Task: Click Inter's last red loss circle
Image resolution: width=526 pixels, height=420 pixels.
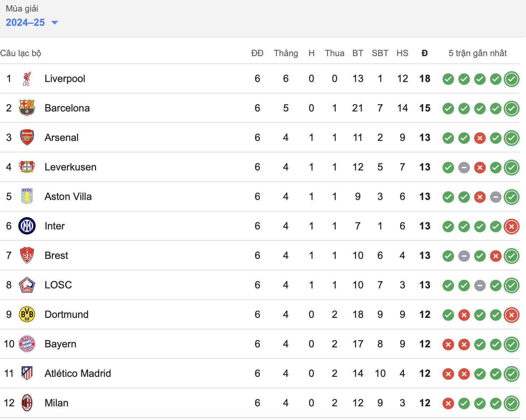Action: click(511, 226)
